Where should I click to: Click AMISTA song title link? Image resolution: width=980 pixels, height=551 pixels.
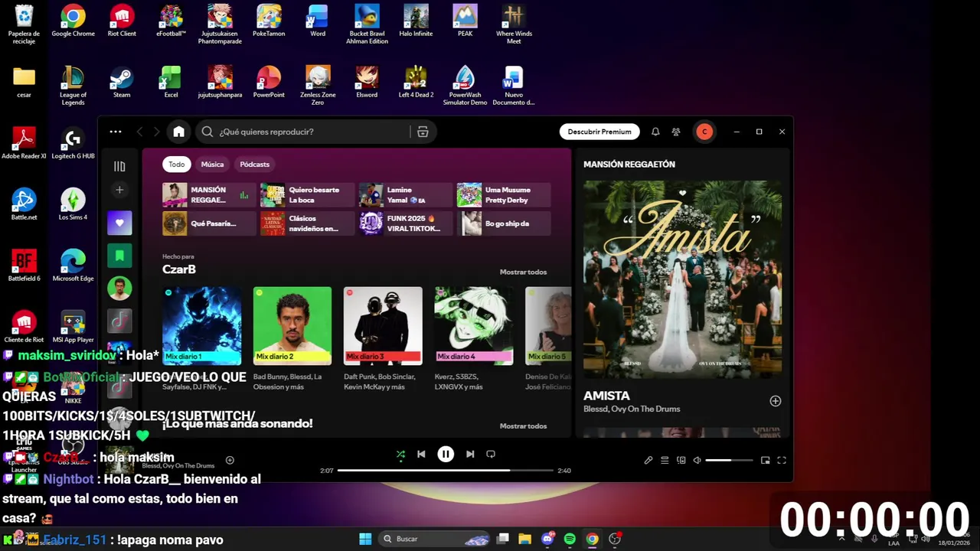[x=606, y=396]
